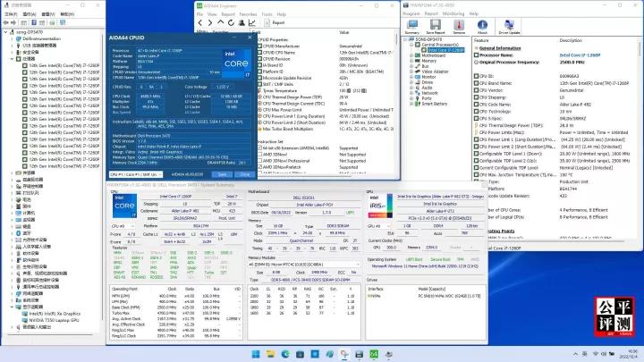
Task: Open Device Manager 查看(V) menu
Action: (x=48, y=14)
